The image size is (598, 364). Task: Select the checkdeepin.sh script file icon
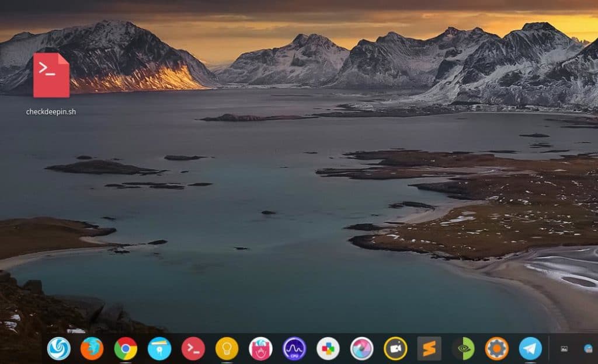click(x=51, y=75)
